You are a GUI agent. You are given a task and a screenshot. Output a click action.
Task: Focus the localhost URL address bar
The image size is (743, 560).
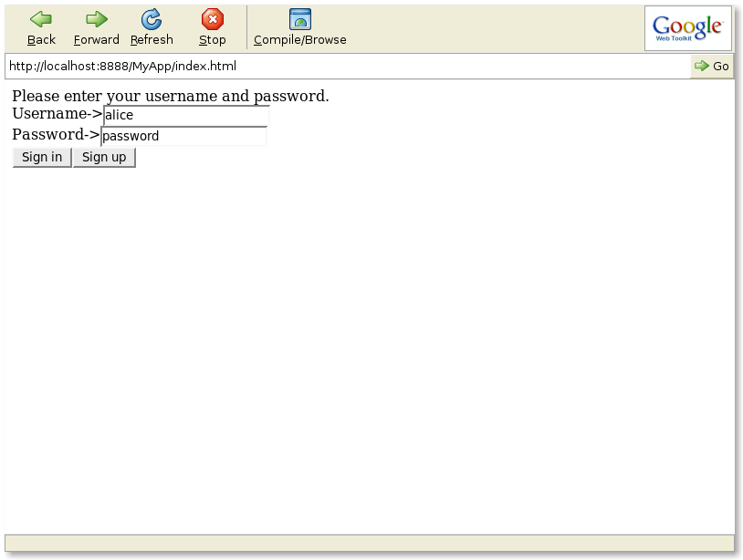(347, 67)
